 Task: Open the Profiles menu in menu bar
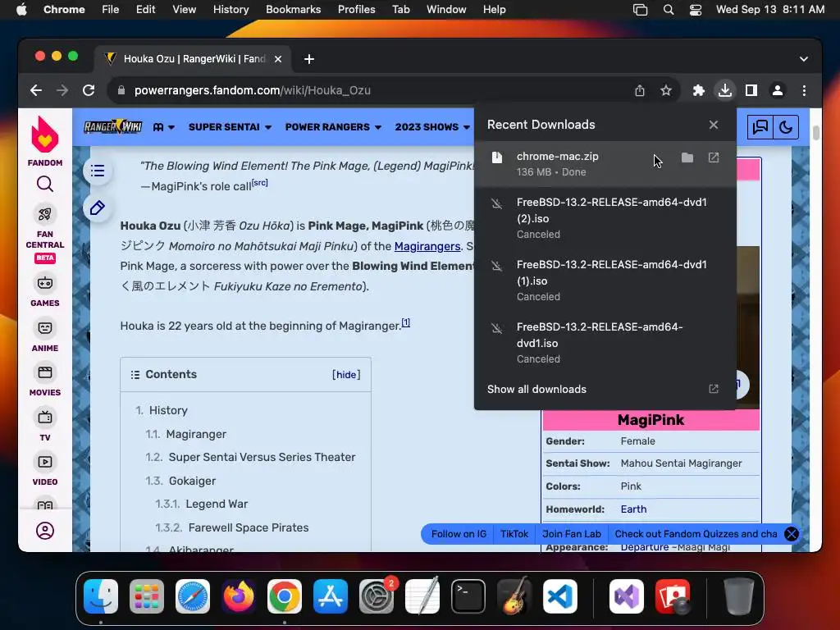tap(356, 10)
